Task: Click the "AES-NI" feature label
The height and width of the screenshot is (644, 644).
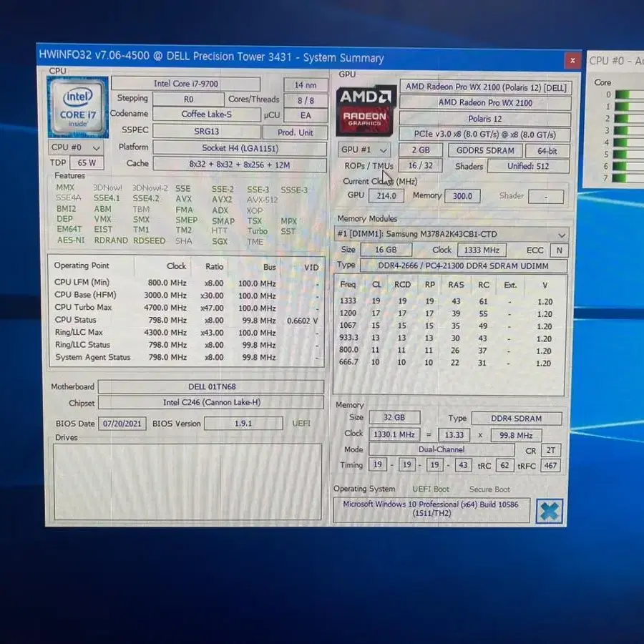Action: point(71,240)
